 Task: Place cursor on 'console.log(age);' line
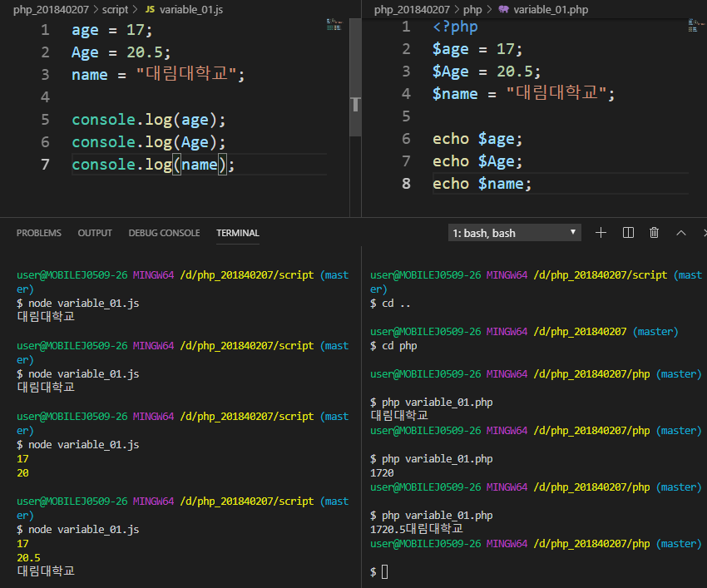coord(148,120)
